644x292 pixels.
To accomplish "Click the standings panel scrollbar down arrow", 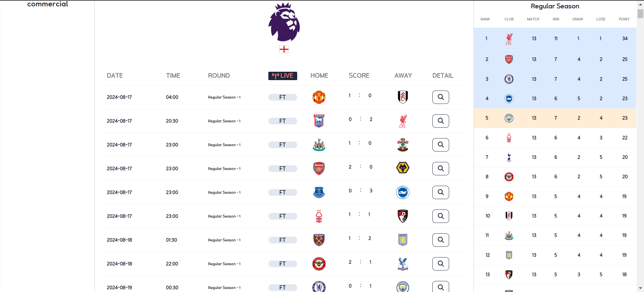I will 640,288.
